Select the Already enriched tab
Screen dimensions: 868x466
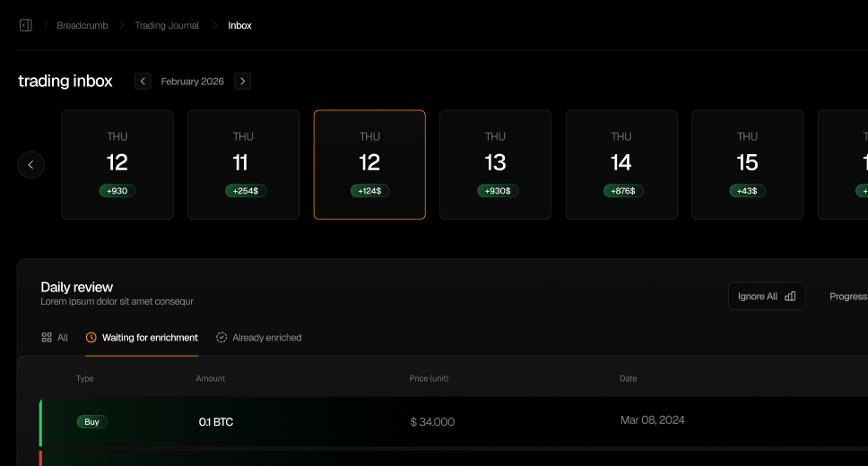coord(258,338)
